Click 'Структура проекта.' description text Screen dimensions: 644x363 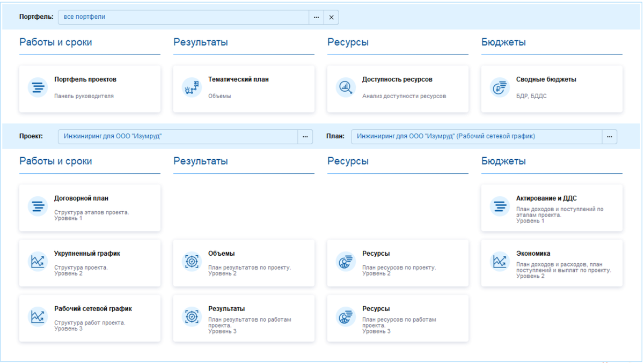[81, 268]
